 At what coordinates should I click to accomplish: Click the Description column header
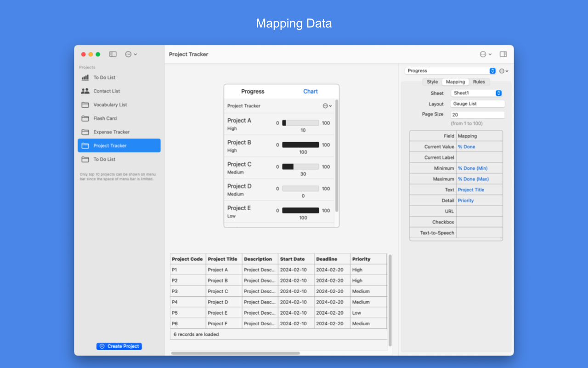coord(260,259)
